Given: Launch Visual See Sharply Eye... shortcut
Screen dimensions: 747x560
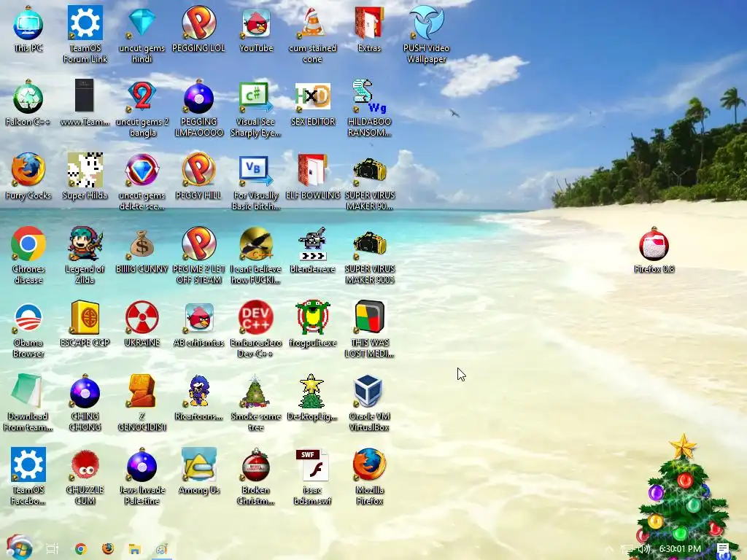Looking at the screenshot, I should (256, 108).
